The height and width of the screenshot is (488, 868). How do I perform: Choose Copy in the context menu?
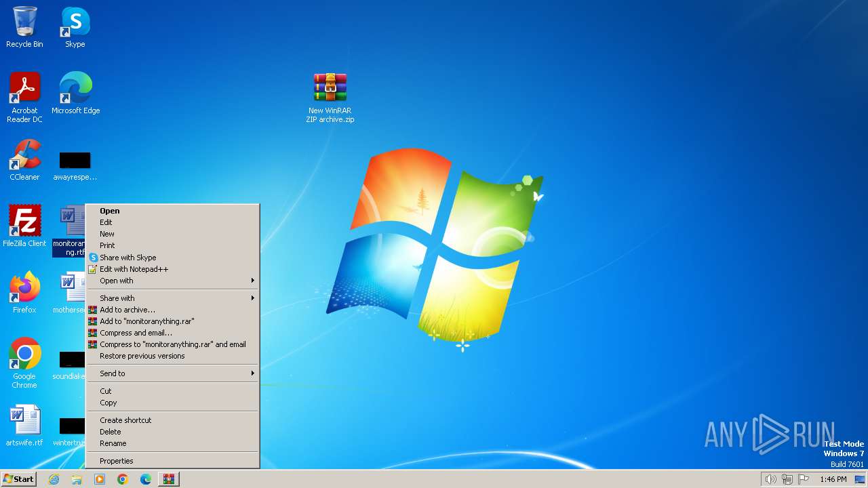click(173, 403)
